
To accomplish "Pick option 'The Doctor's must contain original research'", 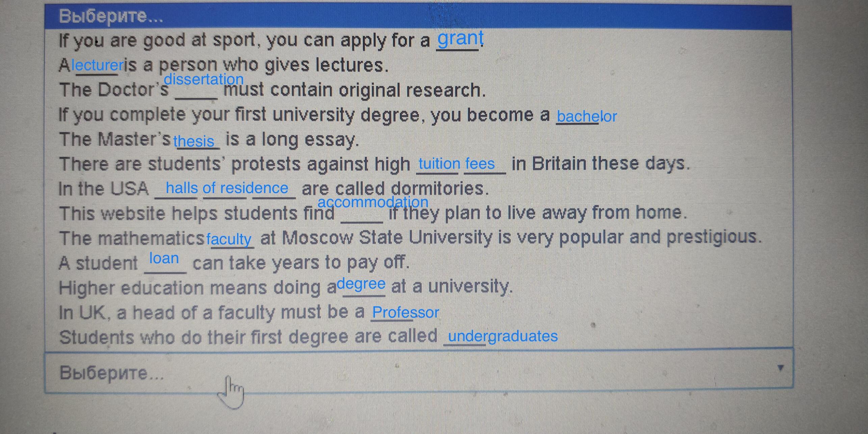I will tap(418, 90).
